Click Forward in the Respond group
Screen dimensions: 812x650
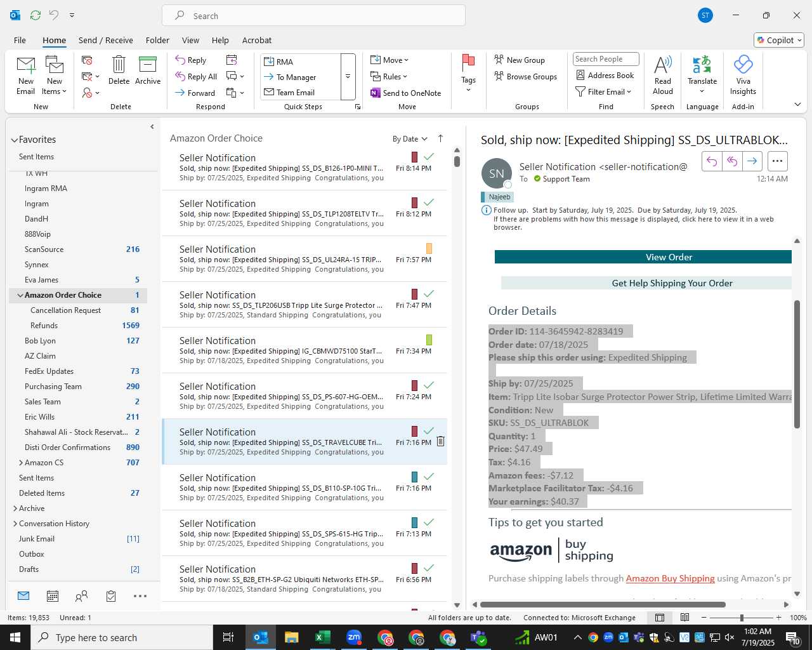(195, 93)
